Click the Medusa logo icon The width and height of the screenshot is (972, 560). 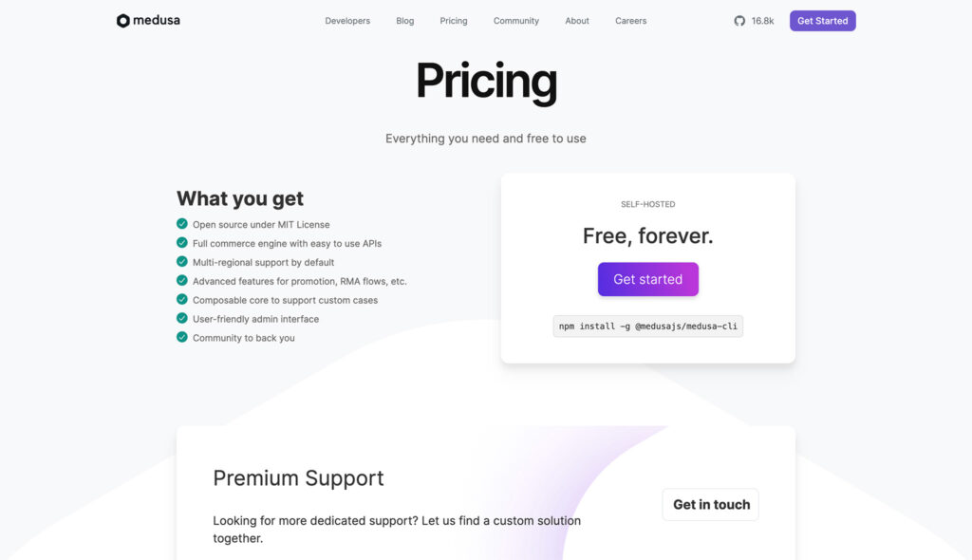click(123, 21)
